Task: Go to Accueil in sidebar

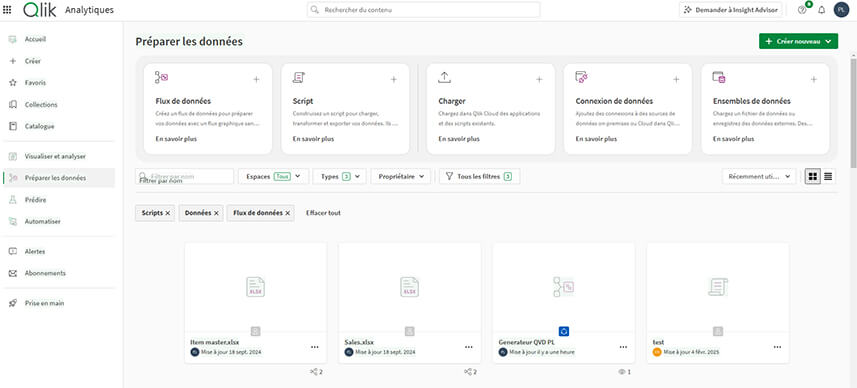Action: (35, 39)
